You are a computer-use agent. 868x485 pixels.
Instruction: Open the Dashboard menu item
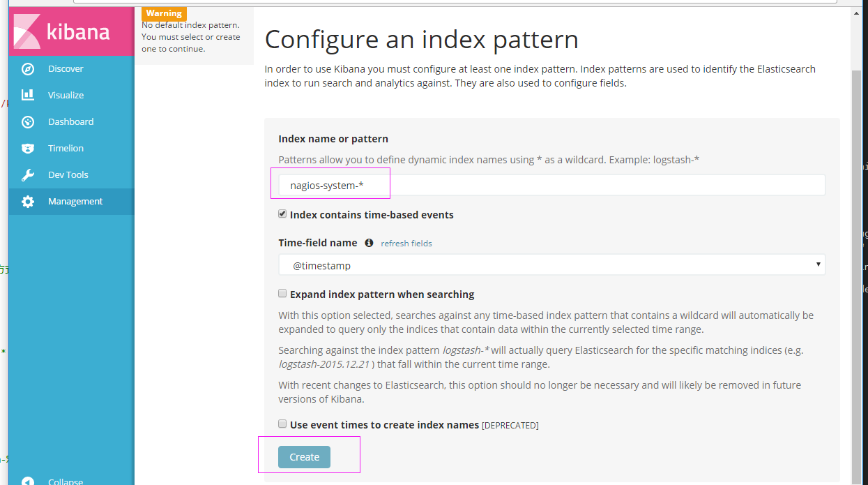(70, 122)
